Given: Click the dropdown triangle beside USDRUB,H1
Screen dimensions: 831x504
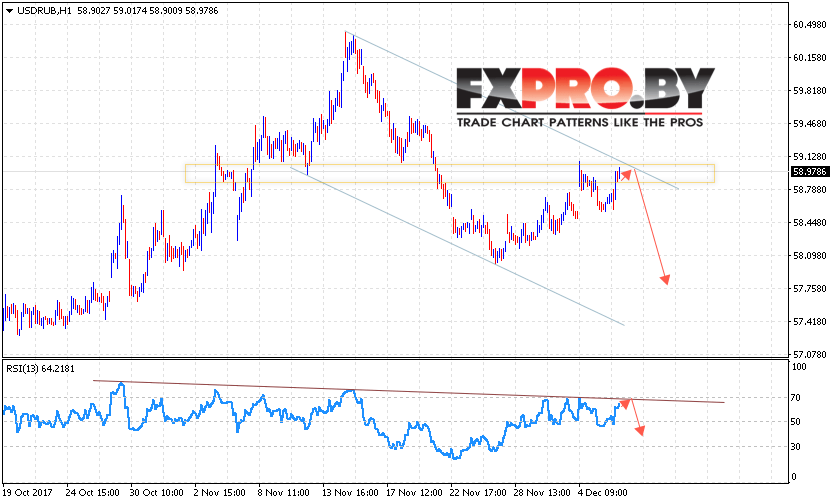Looking at the screenshot, I should click(x=9, y=11).
